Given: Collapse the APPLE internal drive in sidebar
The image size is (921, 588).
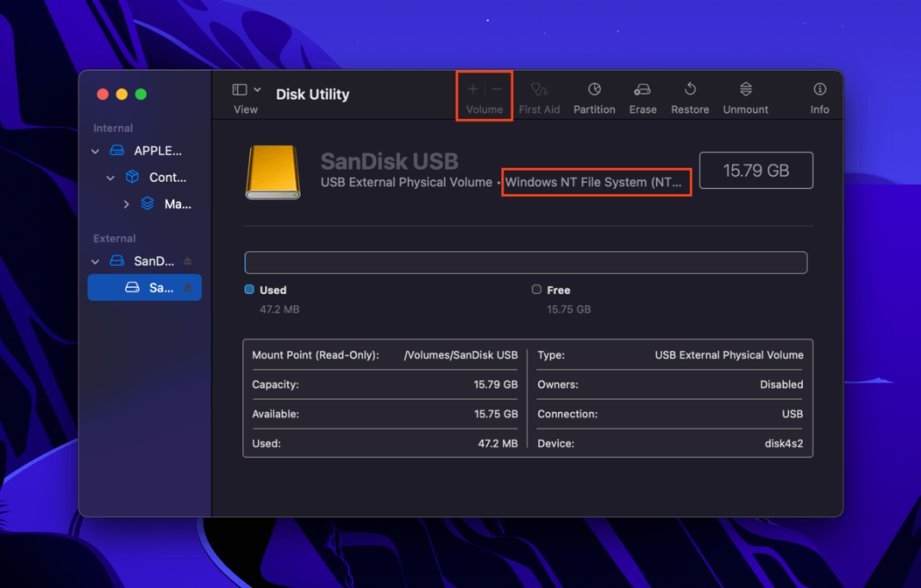Looking at the screenshot, I should pos(95,150).
